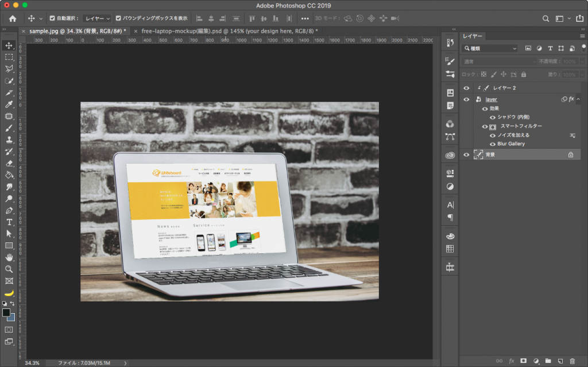This screenshot has width=588, height=367.
Task: Hide the レイヤー 2 layer
Action: (466, 88)
